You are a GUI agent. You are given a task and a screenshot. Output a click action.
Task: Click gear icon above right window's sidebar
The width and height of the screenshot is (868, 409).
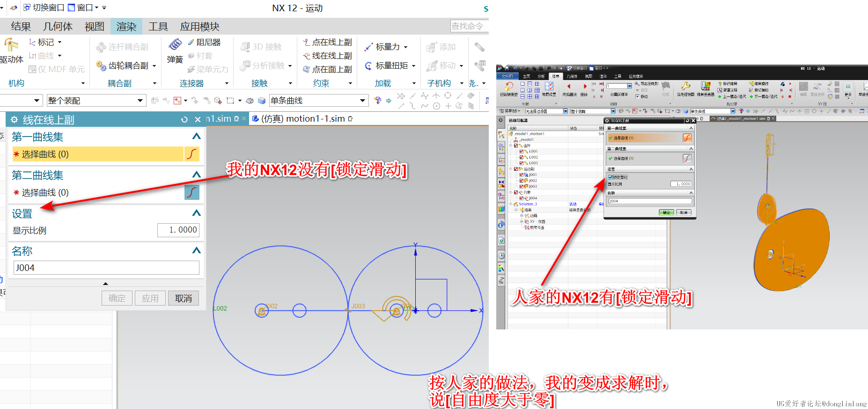point(500,120)
